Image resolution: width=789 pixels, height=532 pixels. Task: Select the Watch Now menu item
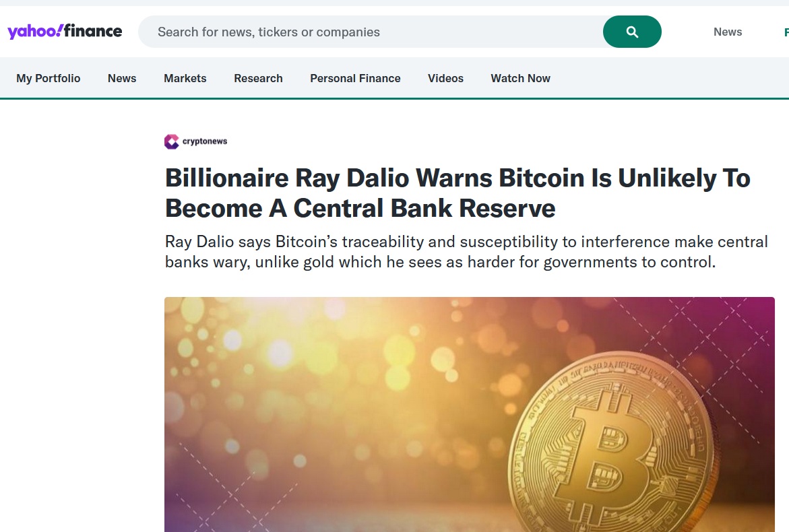(x=520, y=78)
